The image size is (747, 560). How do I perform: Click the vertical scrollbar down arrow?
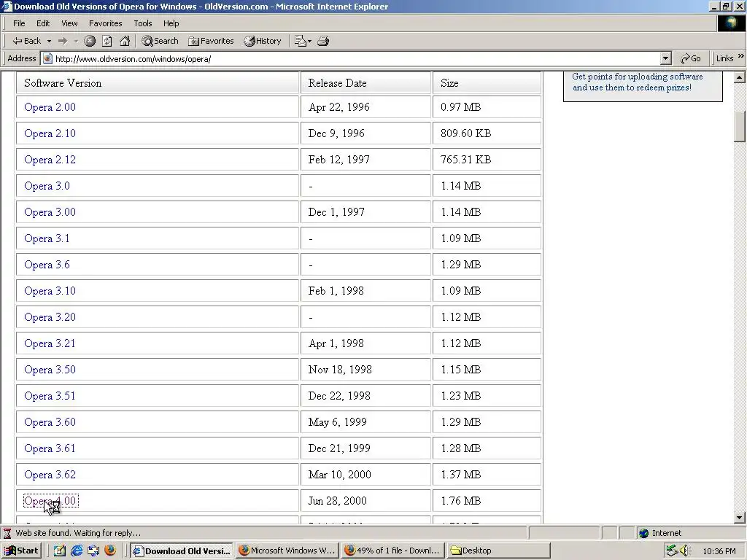tap(740, 517)
